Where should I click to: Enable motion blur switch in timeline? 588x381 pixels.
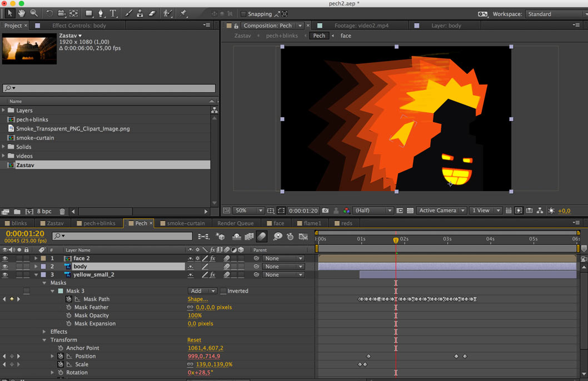click(x=261, y=237)
